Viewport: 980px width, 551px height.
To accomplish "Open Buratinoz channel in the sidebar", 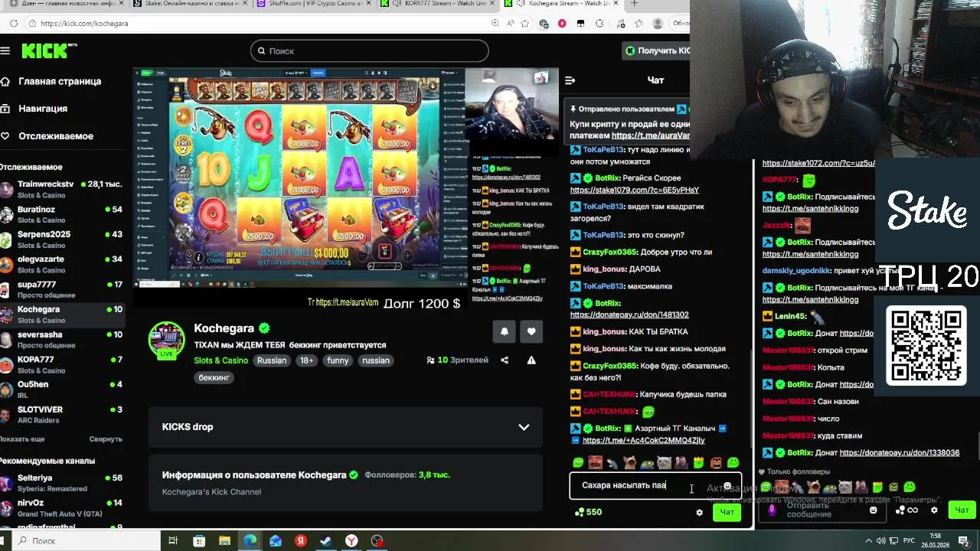I will click(61, 214).
